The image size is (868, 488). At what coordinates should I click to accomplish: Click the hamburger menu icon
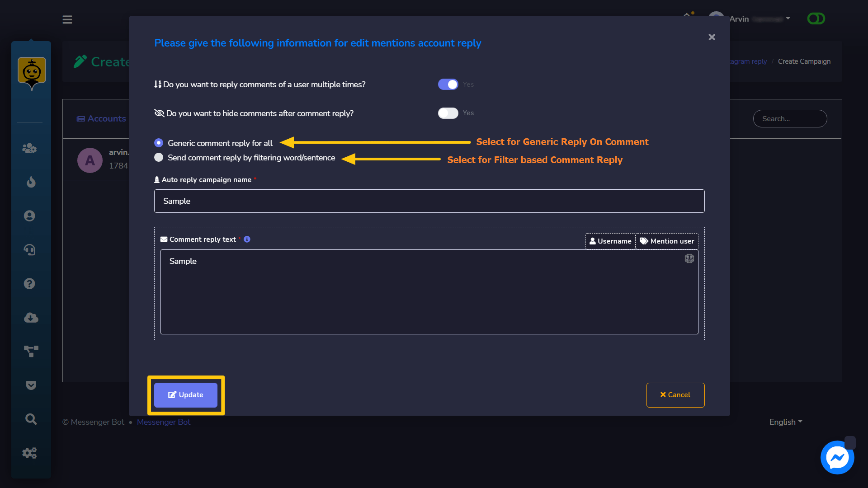[x=67, y=19]
